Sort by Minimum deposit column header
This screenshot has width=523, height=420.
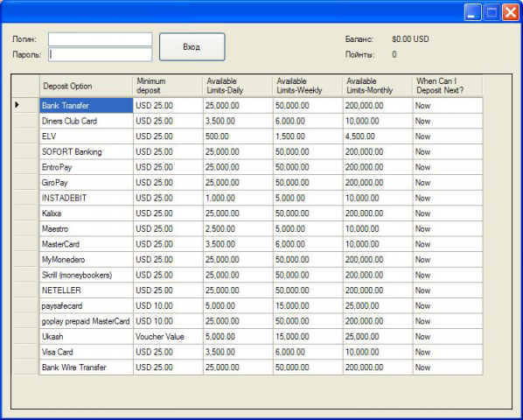click(168, 86)
